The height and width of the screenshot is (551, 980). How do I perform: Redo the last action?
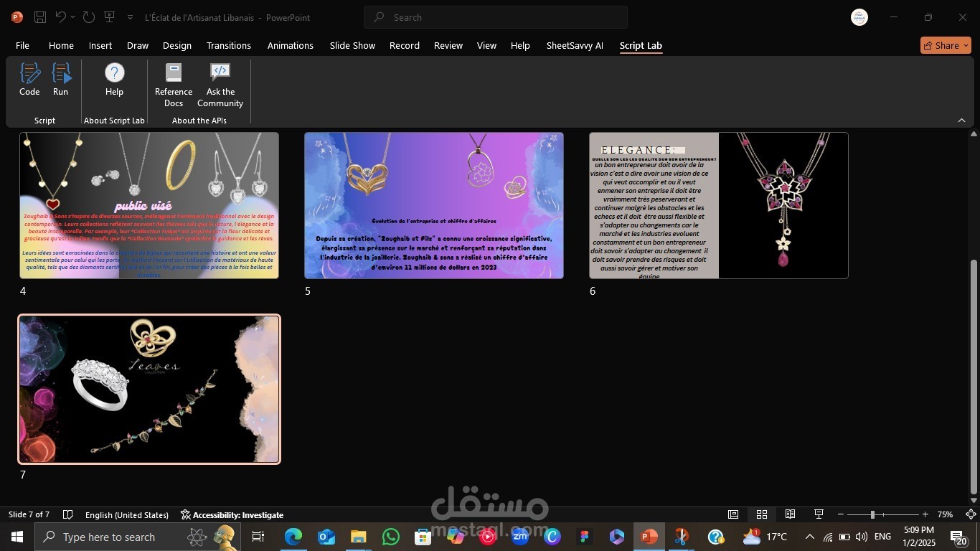[88, 17]
